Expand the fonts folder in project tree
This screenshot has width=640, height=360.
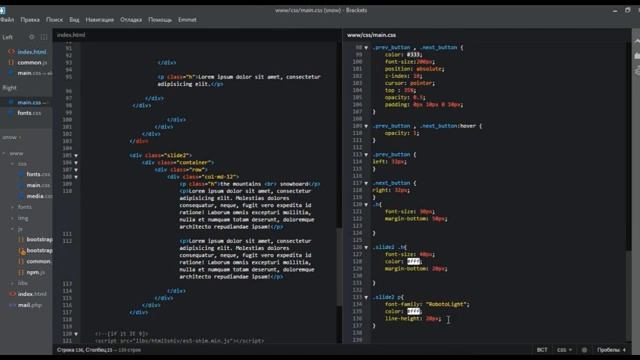[12, 207]
